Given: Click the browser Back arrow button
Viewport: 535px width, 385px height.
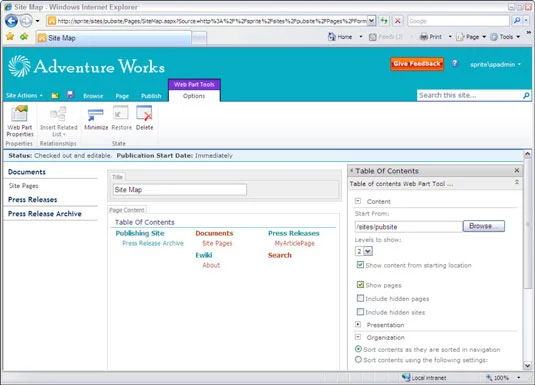Looking at the screenshot, I should pos(11,21).
